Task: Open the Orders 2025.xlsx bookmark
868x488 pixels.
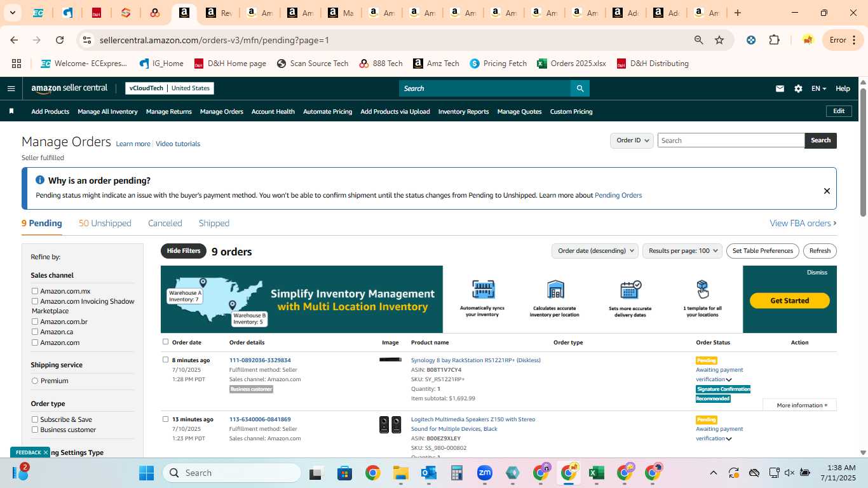Action: click(571, 64)
